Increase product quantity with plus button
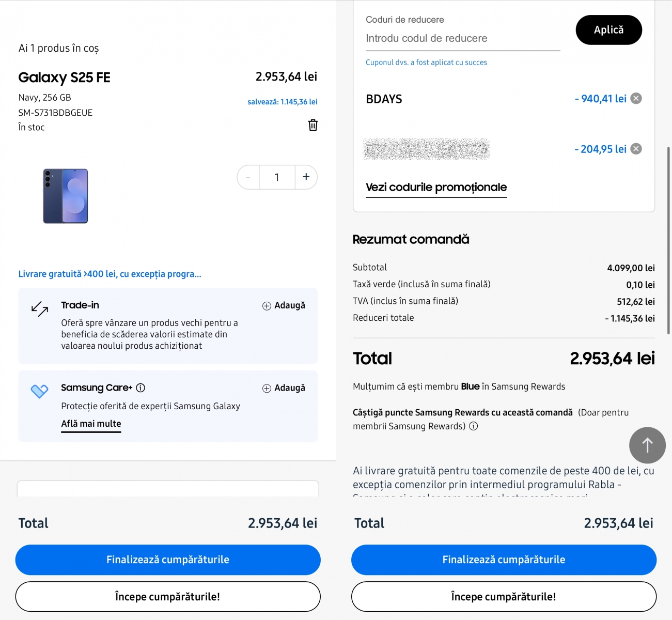 pyautogui.click(x=306, y=177)
